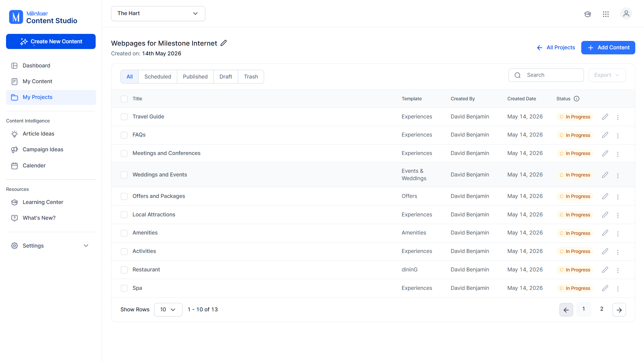The image size is (644, 362).
Task: Edit the Travel Guide row
Action: point(605,117)
